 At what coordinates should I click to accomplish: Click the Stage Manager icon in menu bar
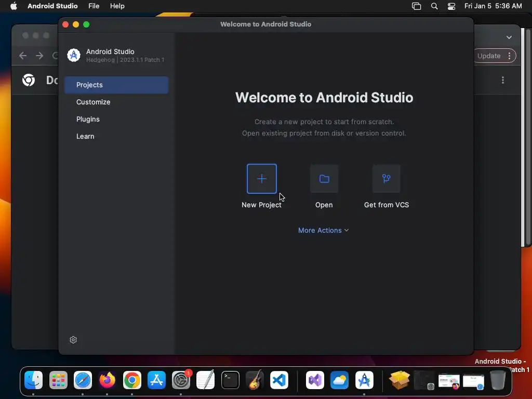tap(416, 6)
